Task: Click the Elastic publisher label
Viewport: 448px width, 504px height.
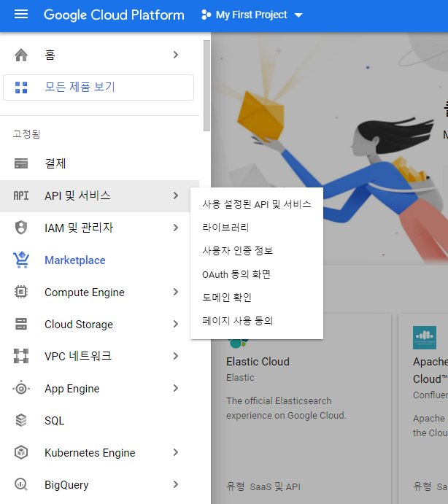Action: coord(240,377)
